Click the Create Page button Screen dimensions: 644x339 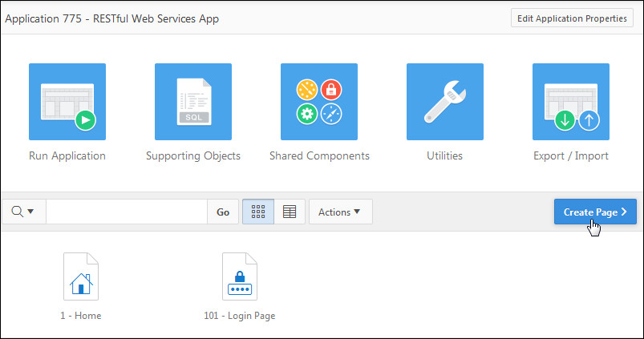(594, 212)
